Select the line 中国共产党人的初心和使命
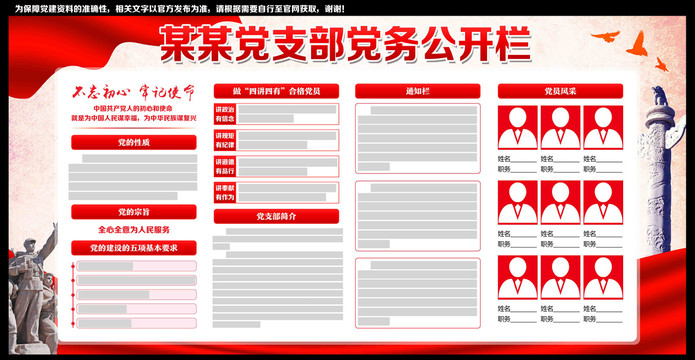 133,109
